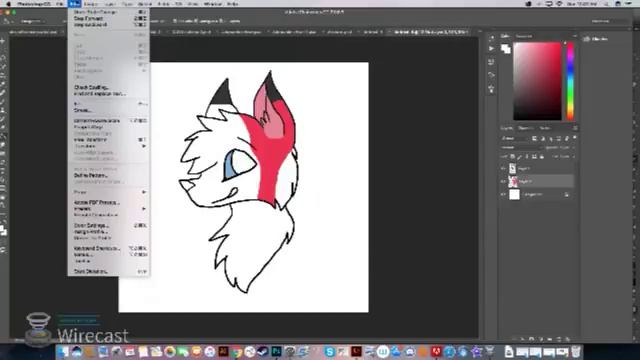Open layer blend mode Normal dropdown
640x360 pixels.
point(521,148)
